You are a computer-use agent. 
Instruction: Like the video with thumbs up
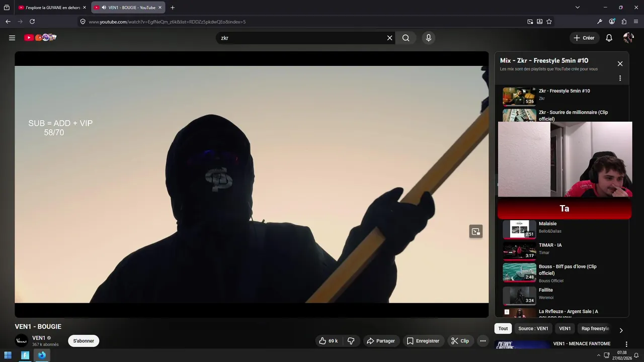328,341
